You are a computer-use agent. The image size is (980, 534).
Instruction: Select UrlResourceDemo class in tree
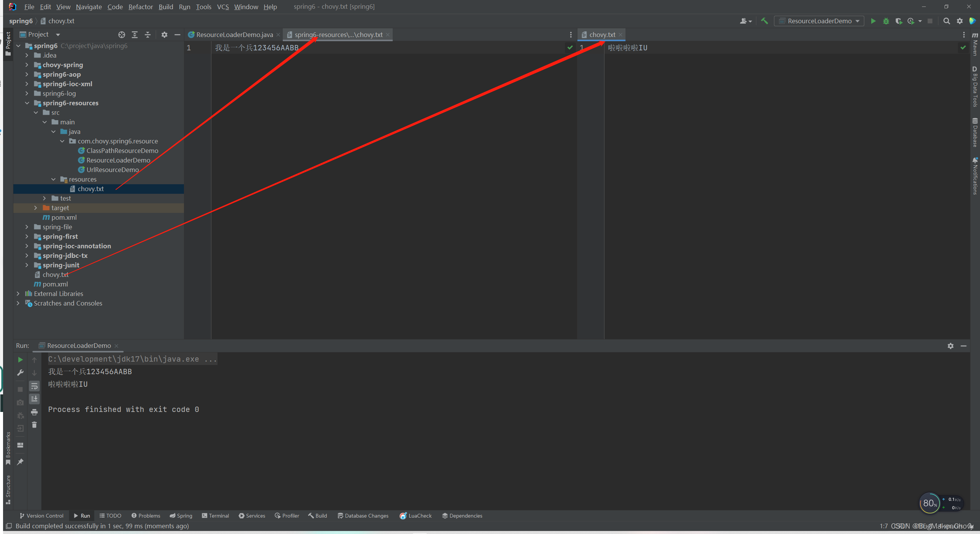point(112,170)
